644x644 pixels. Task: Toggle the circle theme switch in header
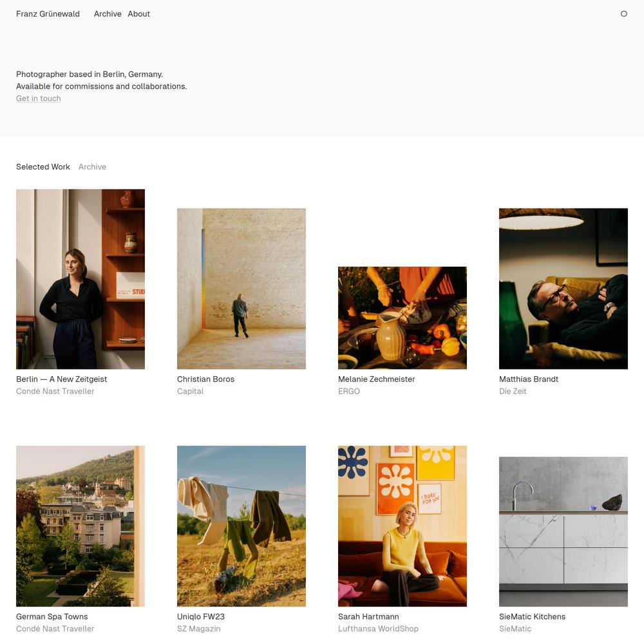[623, 14]
